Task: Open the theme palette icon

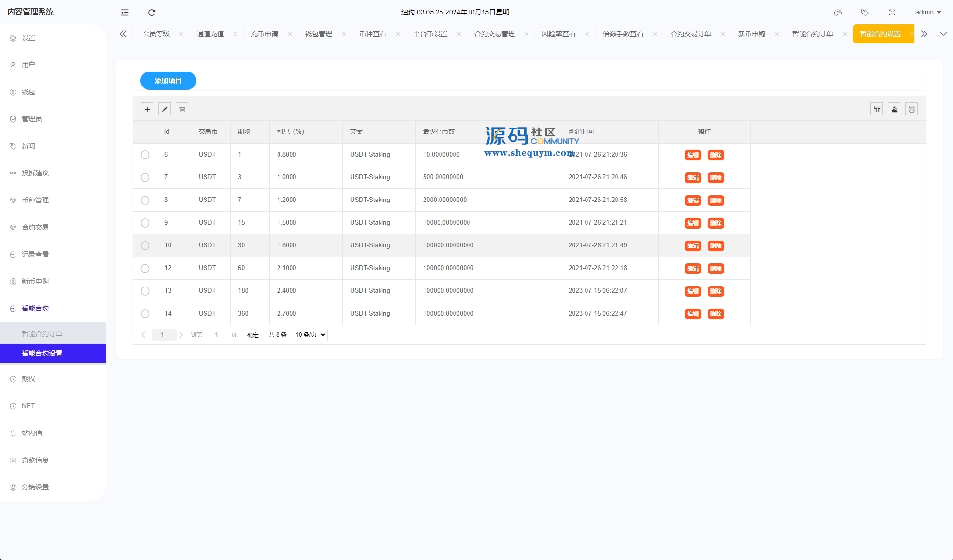Action: coord(838,13)
